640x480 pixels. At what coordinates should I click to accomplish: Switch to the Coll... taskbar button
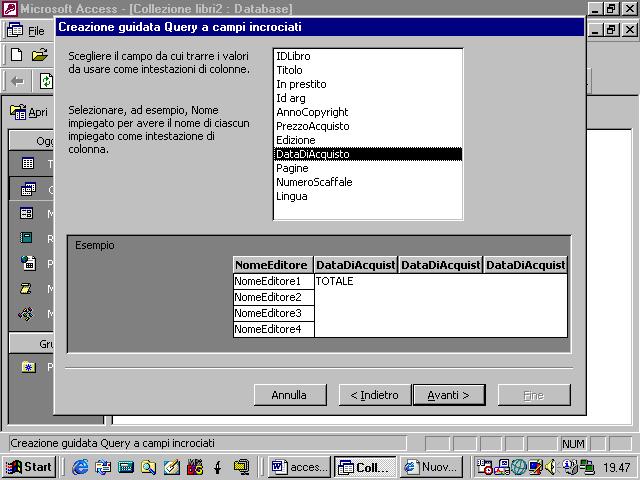pos(365,467)
